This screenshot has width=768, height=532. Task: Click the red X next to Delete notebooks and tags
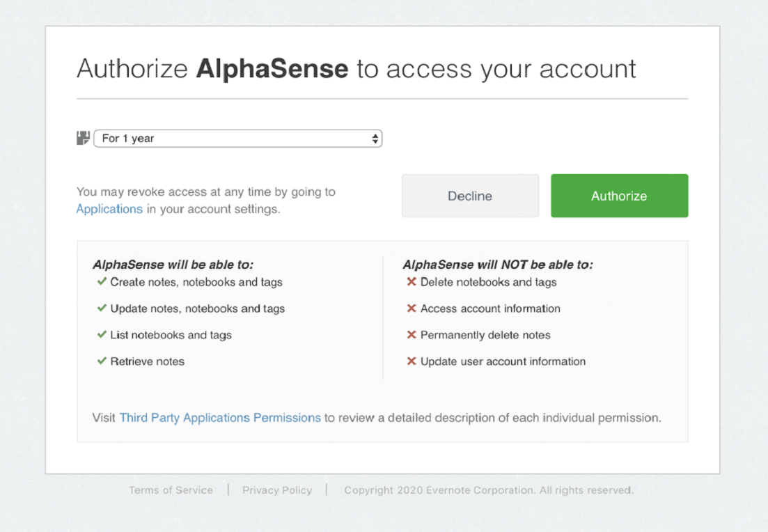[x=412, y=282]
